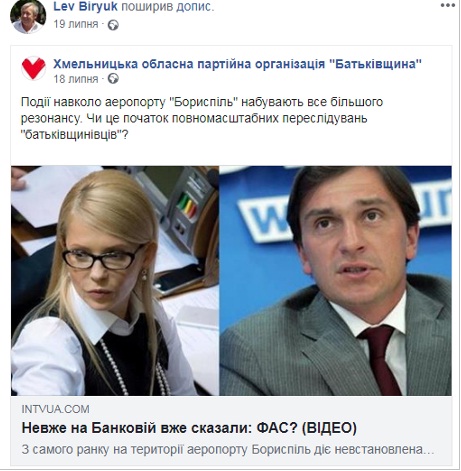Screen dimensions: 461x471
Task: Open the INTVUA.COM source link
Action: (55, 409)
